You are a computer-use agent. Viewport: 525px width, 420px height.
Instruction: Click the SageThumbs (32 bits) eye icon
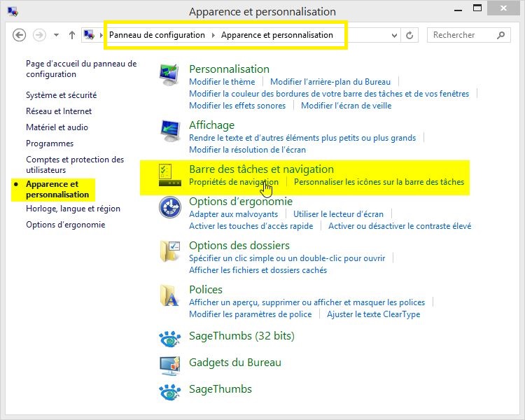170,338
